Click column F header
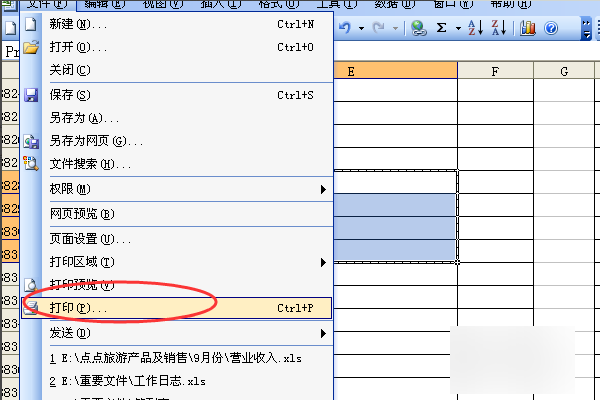The width and height of the screenshot is (600, 400). click(495, 71)
